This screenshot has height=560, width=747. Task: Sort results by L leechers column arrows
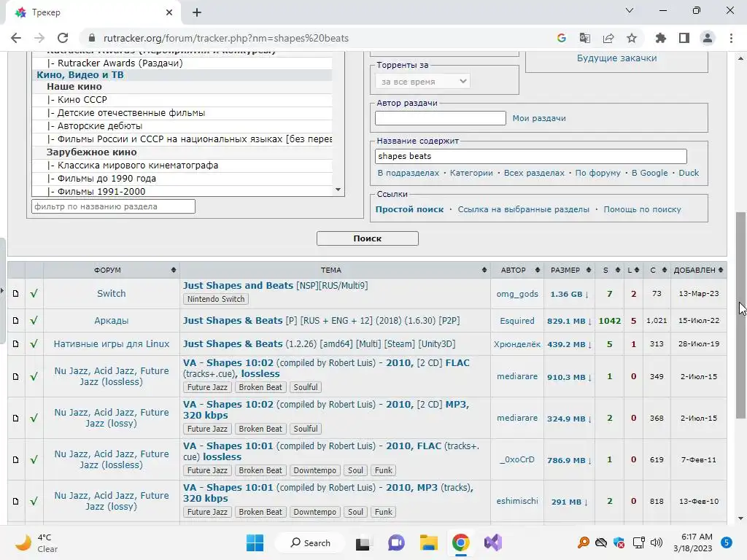coord(636,270)
